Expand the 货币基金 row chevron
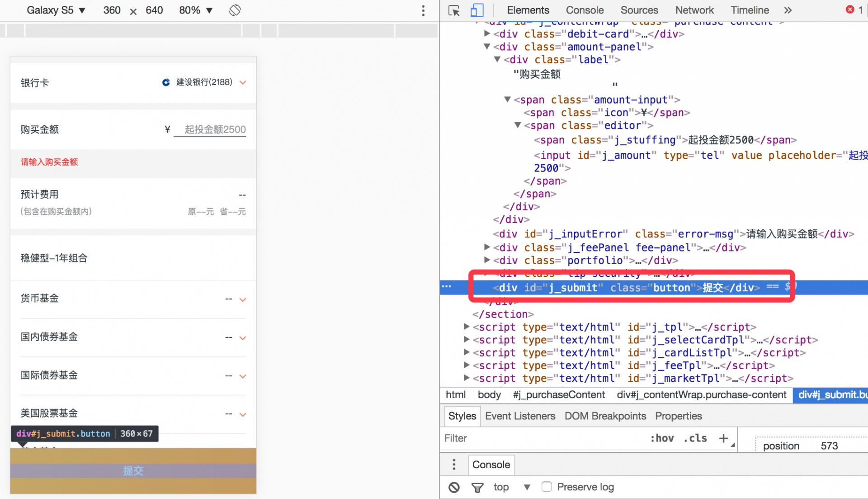 pyautogui.click(x=243, y=299)
